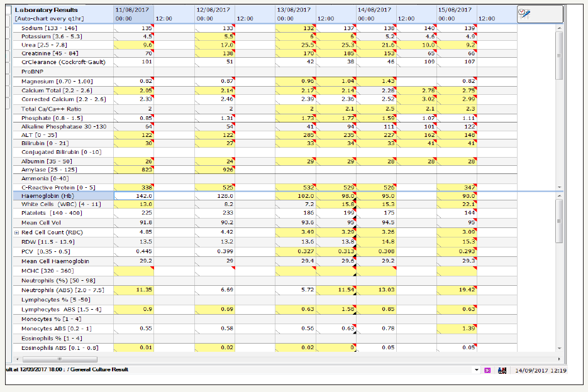Viewport: 588px width, 392px height.
Task: Click the down arrow of lower vertical scrollbar
Action: (559, 349)
